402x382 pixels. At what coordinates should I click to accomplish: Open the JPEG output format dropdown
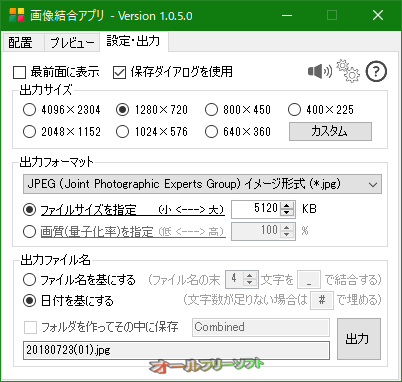click(202, 184)
